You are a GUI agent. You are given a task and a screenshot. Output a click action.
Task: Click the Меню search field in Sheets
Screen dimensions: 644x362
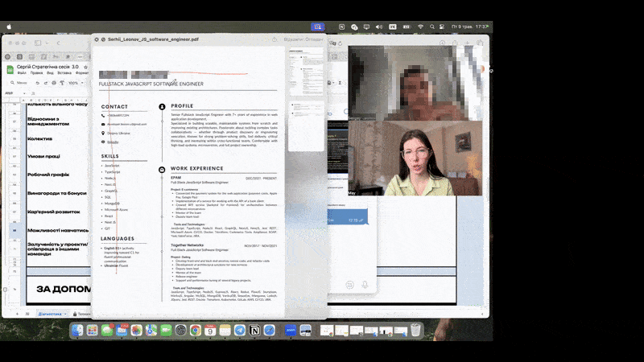click(x=19, y=83)
